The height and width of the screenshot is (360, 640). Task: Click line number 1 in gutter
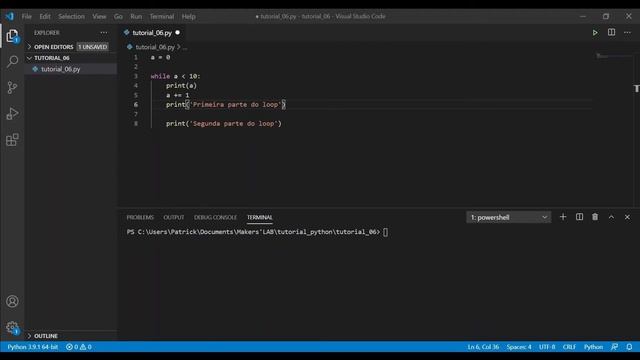coord(136,58)
